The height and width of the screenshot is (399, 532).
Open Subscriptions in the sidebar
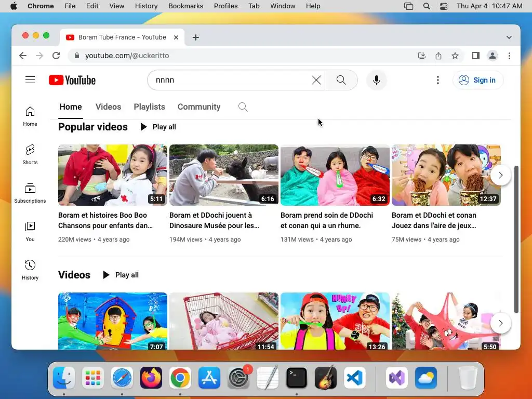tap(30, 193)
